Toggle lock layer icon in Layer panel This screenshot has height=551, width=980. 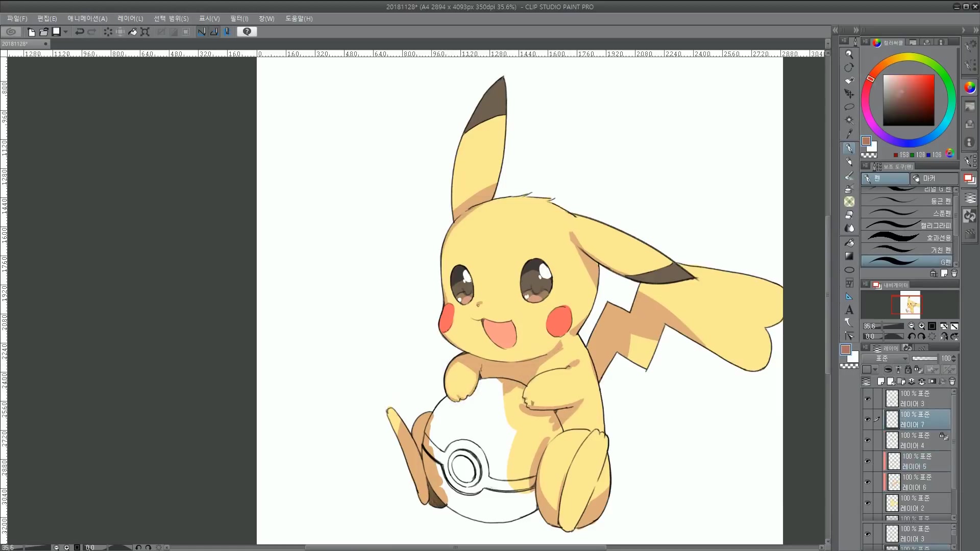(x=908, y=369)
